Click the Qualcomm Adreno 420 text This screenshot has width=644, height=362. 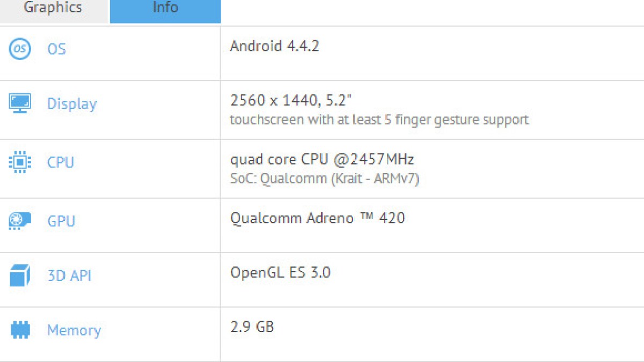pyautogui.click(x=317, y=218)
